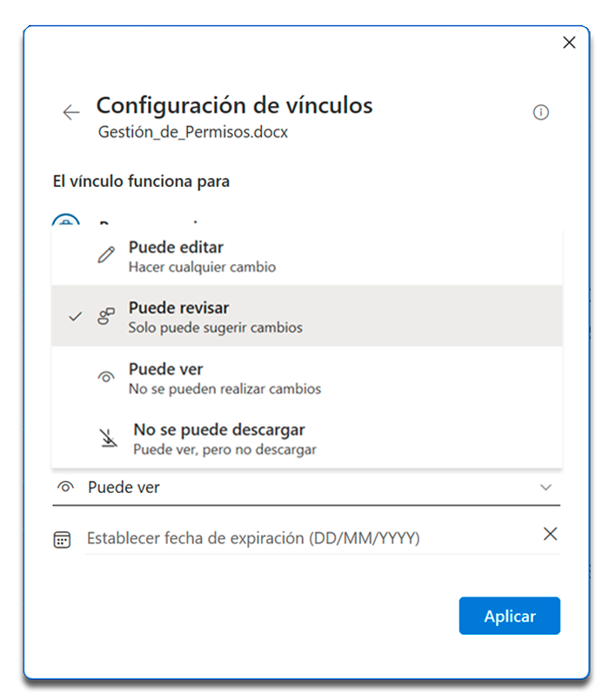Open the Puede ver permission combo box
This screenshot has height=700, width=609.
point(304,488)
